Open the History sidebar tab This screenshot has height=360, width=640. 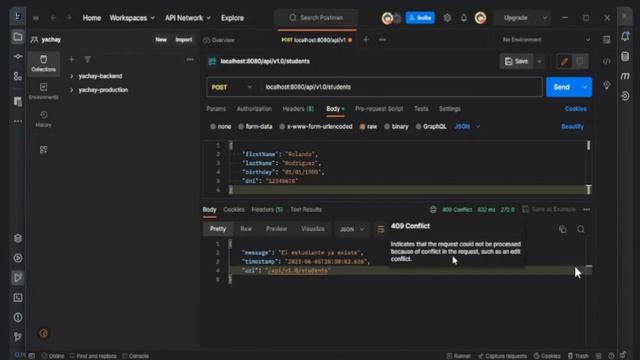43,119
